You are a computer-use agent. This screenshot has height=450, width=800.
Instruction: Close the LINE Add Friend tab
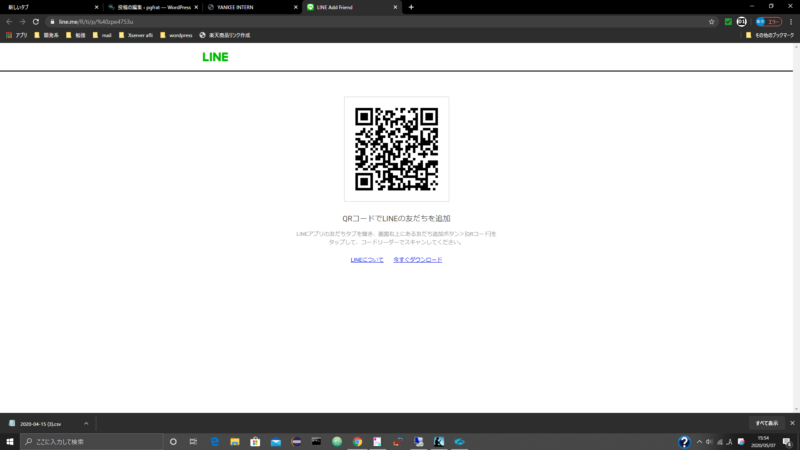[x=395, y=7]
